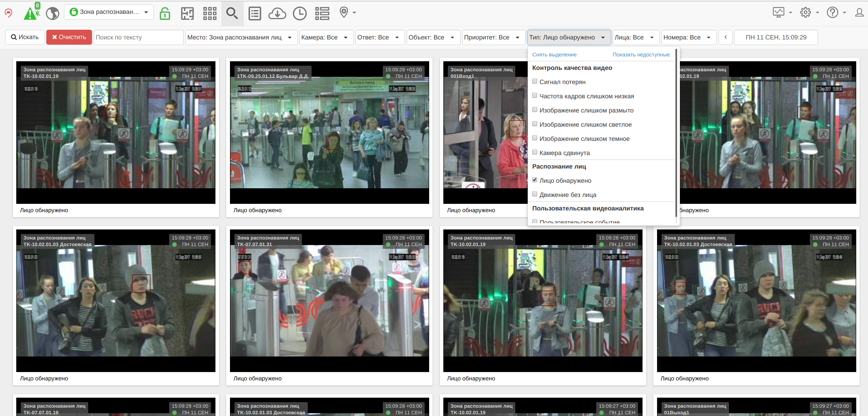868x416 pixels.
Task: Open the ТК-07.07.01.31 event thumbnail
Action: 329,301
